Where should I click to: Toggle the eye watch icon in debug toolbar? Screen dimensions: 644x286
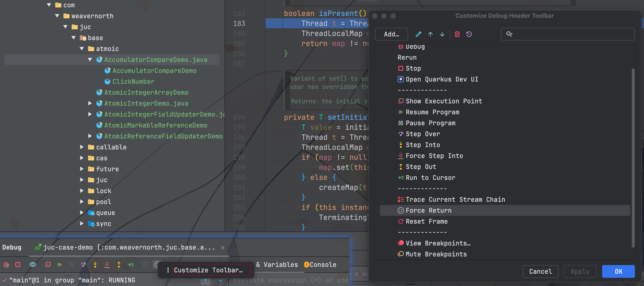(33, 265)
